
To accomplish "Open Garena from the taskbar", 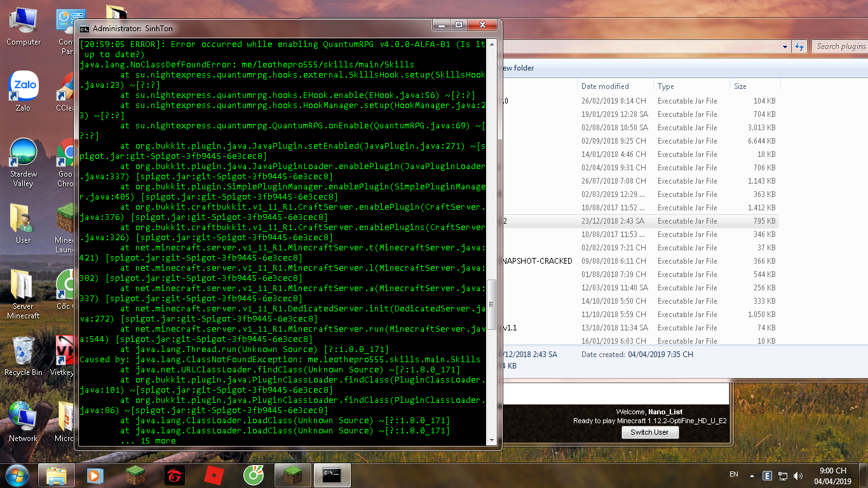I will [174, 475].
